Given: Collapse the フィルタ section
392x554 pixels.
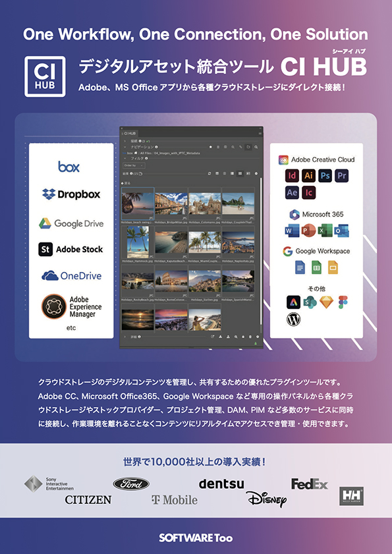Looking at the screenshot, I should 125,158.
